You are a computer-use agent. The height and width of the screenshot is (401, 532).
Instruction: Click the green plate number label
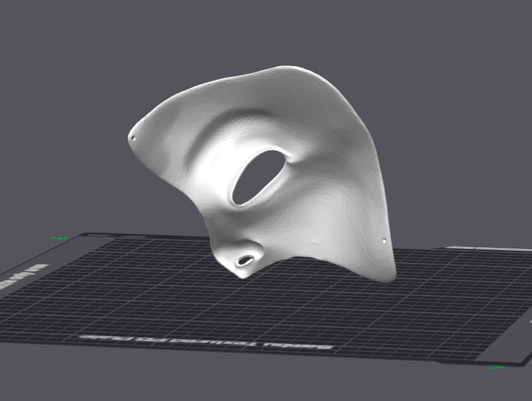tap(59, 238)
